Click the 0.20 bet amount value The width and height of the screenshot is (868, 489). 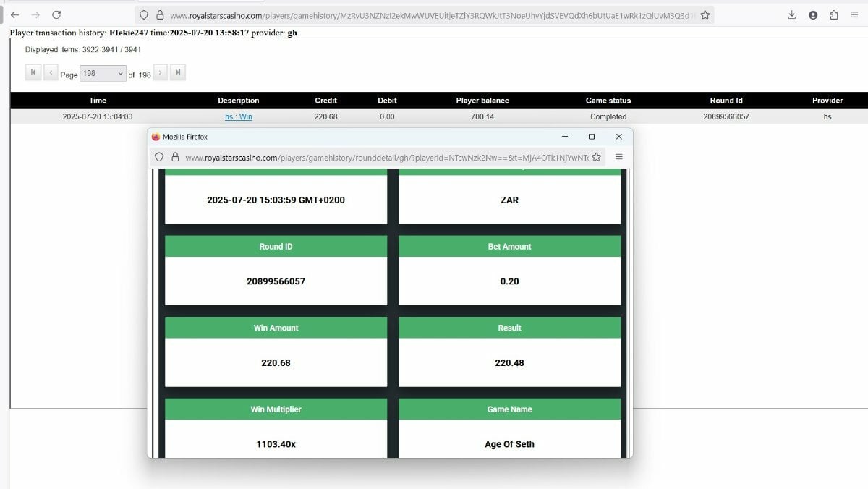(x=510, y=281)
